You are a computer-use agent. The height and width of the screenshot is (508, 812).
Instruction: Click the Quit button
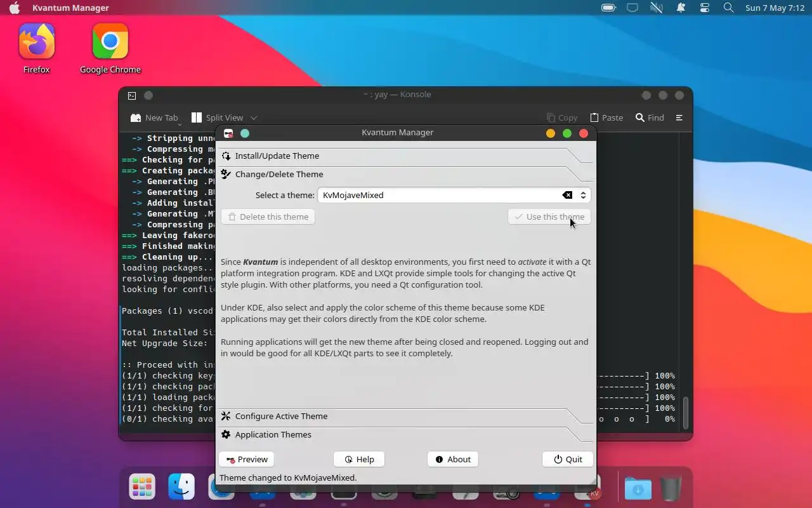(x=568, y=459)
